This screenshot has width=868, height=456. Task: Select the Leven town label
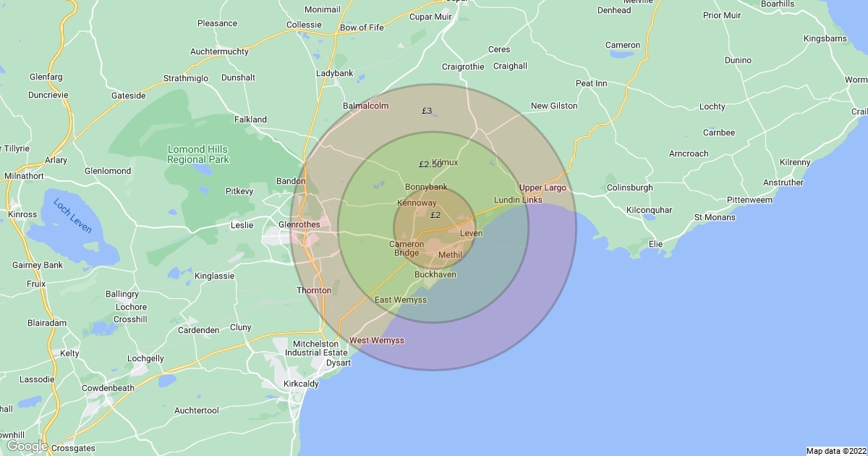pos(471,233)
